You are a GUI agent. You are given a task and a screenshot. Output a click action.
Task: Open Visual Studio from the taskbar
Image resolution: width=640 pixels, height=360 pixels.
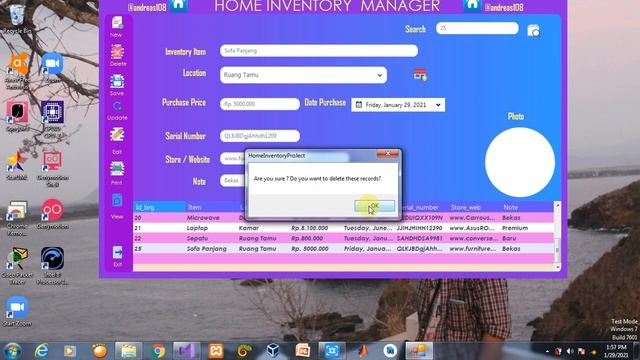(186, 351)
